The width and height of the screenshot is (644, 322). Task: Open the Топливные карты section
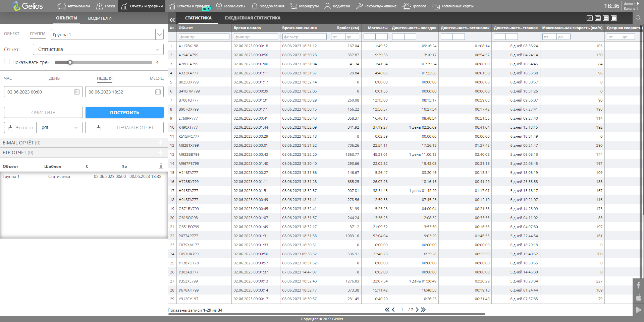point(453,6)
